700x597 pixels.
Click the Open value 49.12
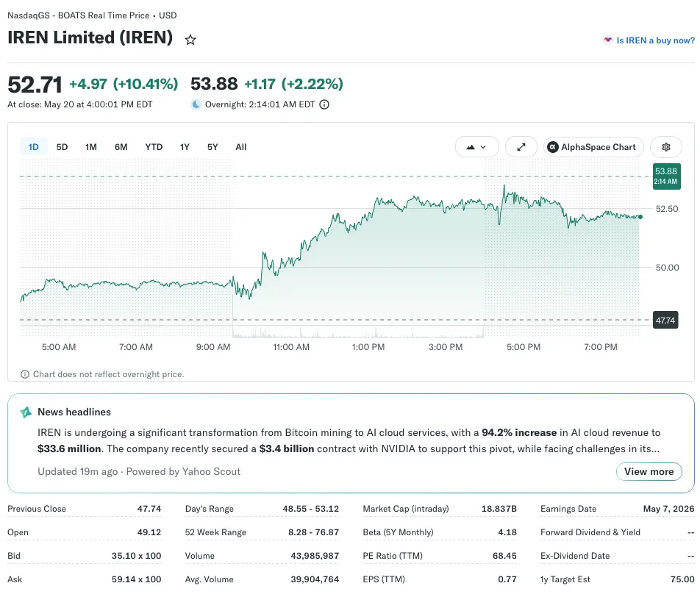point(149,532)
